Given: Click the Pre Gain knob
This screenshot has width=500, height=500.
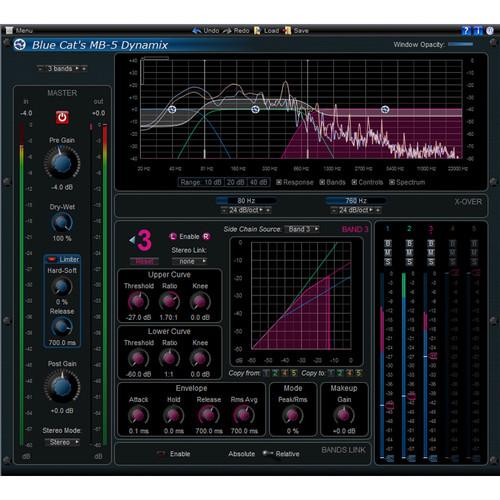Looking at the screenshot, I should point(62,163).
